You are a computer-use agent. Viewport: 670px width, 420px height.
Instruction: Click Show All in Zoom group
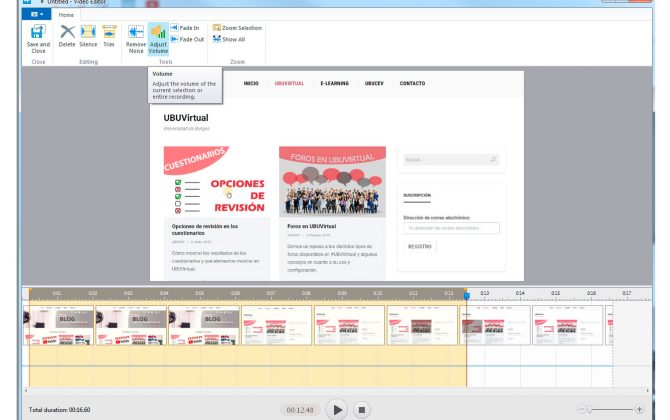(229, 39)
